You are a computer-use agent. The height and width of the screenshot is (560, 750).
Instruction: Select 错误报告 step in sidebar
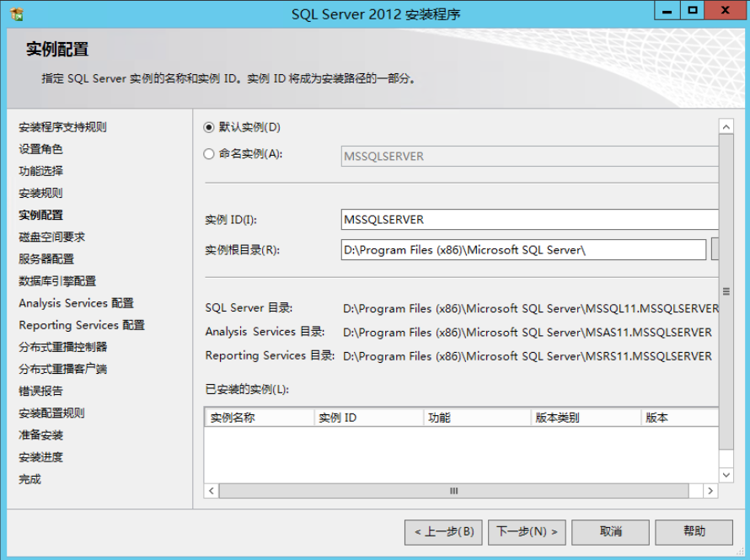(40, 391)
